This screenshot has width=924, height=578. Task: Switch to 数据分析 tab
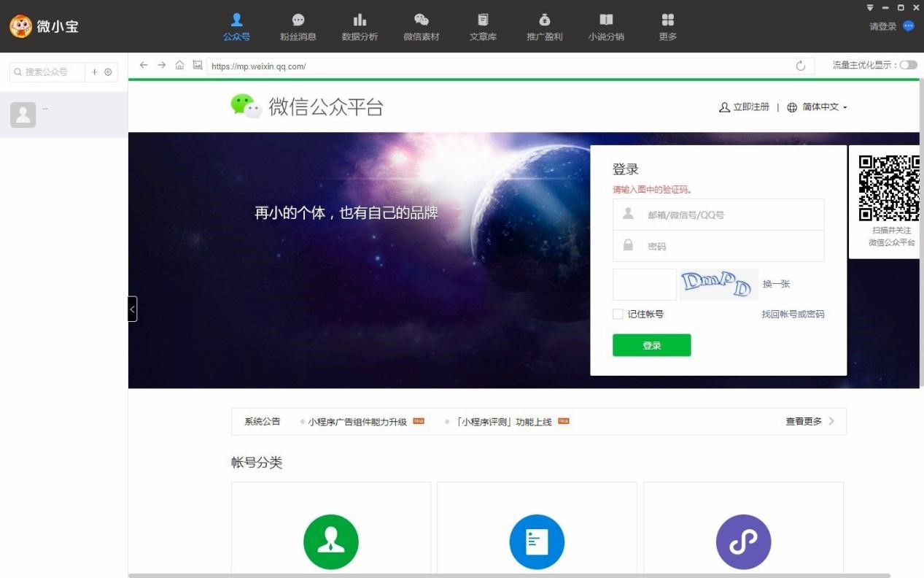(x=360, y=27)
